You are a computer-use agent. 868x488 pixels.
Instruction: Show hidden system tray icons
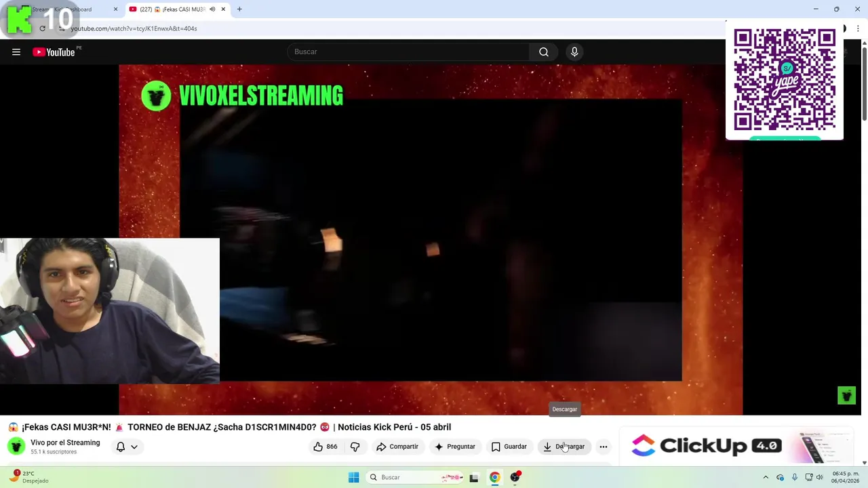coord(766,477)
